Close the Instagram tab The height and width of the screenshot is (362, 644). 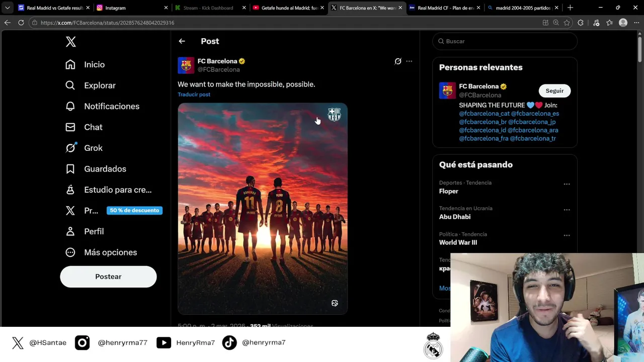(166, 8)
